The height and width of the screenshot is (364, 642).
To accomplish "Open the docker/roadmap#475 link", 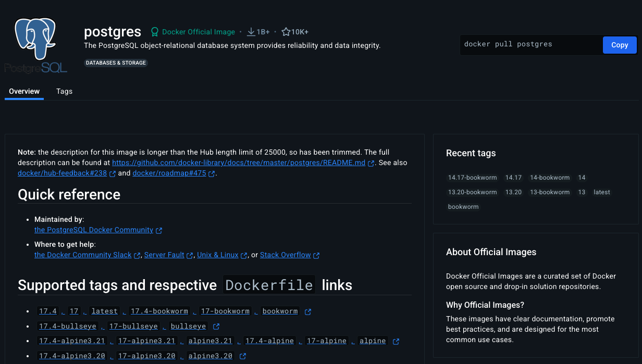I will pyautogui.click(x=169, y=173).
